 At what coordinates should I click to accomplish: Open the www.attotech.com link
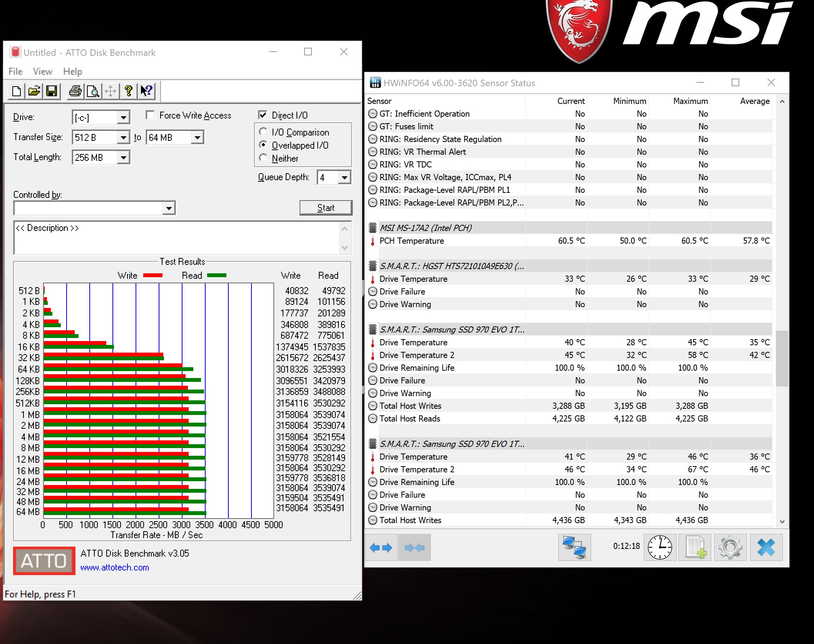coord(115,567)
